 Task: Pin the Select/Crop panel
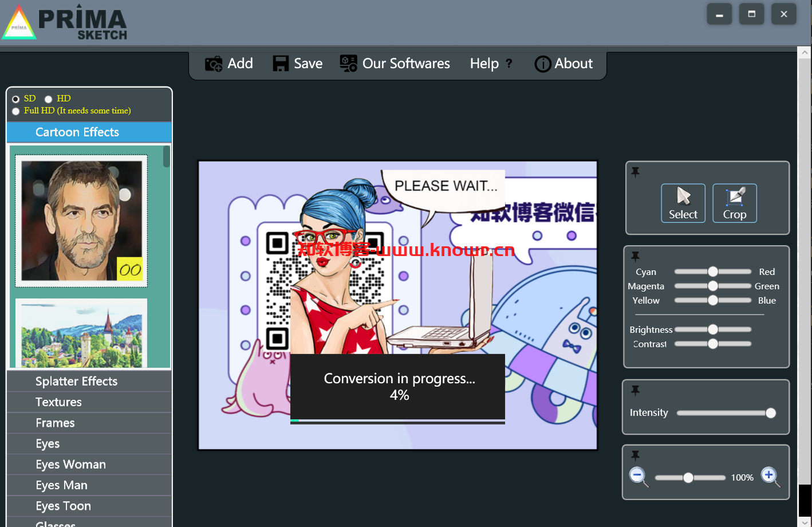[636, 172]
